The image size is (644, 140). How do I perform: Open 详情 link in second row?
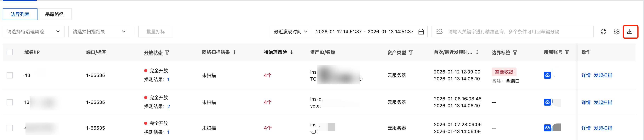[x=586, y=102]
